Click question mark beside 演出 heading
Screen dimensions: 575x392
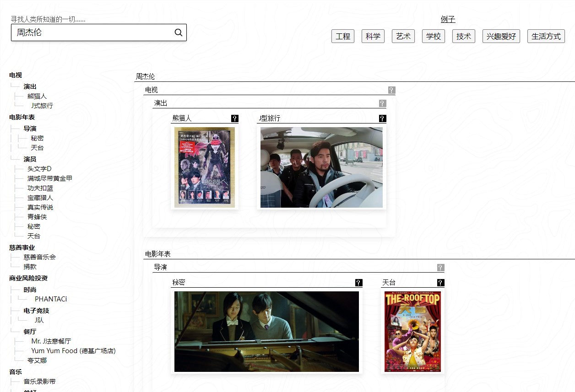click(383, 103)
